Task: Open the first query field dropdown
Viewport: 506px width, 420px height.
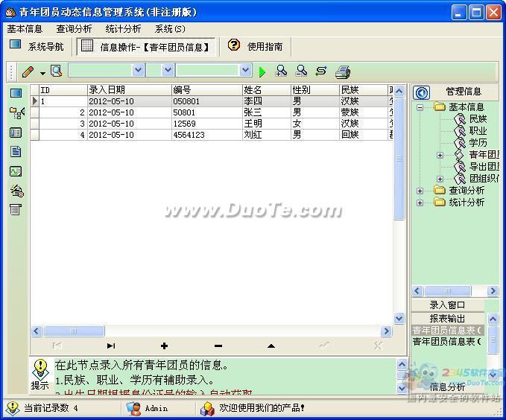Action: [x=137, y=70]
